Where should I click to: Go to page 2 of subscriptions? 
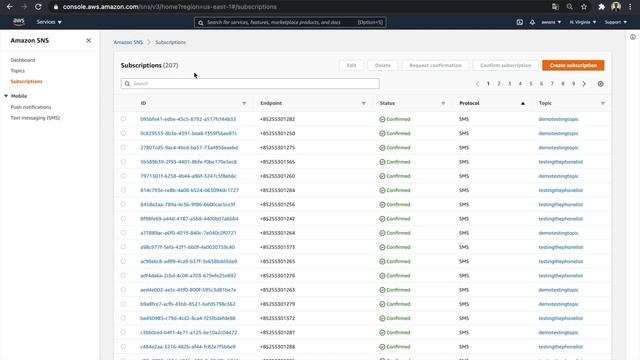[x=499, y=84]
